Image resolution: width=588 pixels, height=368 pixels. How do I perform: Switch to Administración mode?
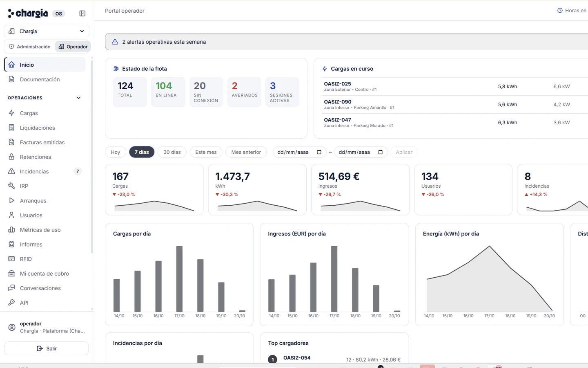click(30, 47)
